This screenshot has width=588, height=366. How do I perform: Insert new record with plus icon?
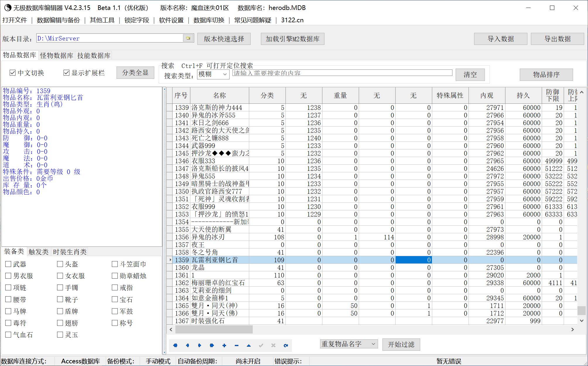click(x=224, y=345)
